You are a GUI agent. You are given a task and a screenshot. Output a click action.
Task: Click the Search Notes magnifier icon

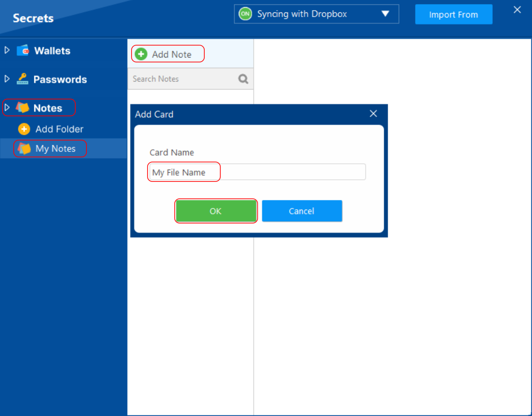click(243, 79)
